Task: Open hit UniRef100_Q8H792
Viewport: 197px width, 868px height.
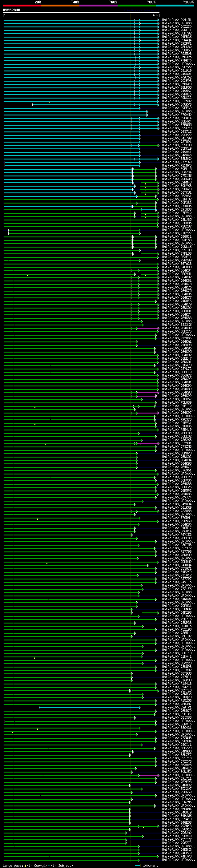Action: click(177, 33)
